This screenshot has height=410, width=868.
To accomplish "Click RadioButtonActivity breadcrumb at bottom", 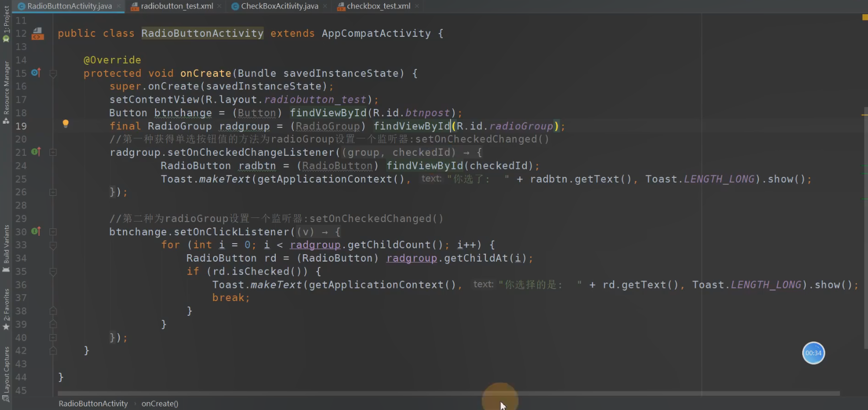I will (x=93, y=404).
